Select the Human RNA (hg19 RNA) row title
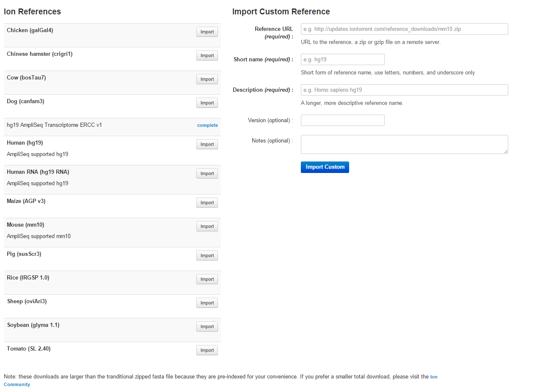The height and width of the screenshot is (392, 537). 38,172
